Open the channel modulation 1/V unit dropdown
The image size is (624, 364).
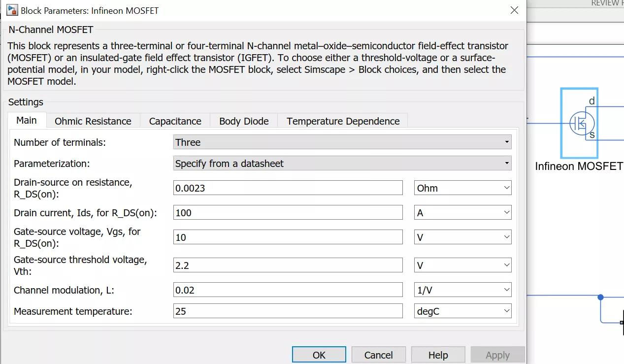(462, 290)
